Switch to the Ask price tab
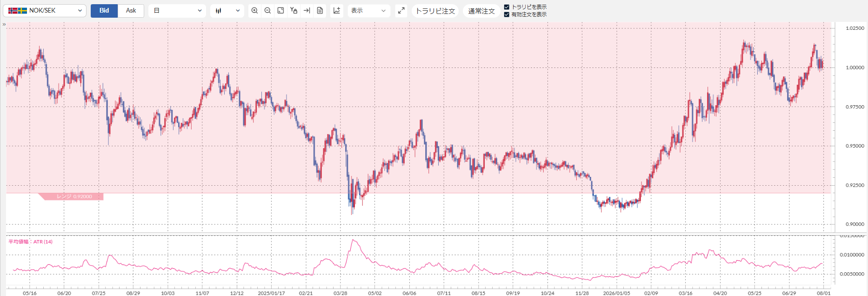868x296 pixels. [x=131, y=11]
